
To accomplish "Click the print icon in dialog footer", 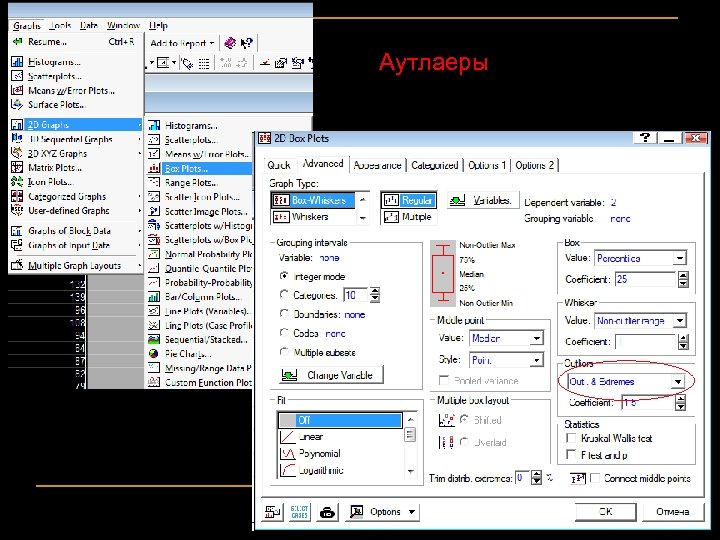I will pos(327,512).
